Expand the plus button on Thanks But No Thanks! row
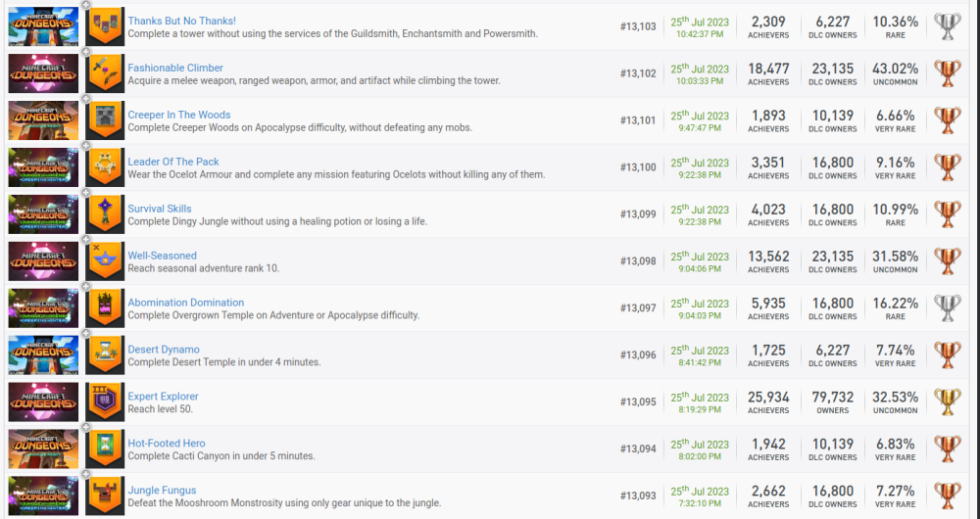The image size is (980, 519). pyautogui.click(x=86, y=6)
